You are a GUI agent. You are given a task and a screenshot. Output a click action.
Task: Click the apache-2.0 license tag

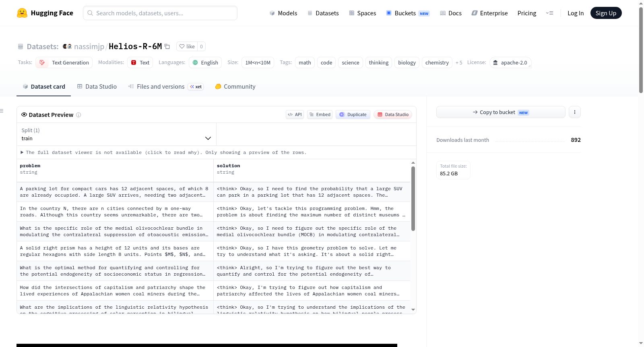[510, 62]
